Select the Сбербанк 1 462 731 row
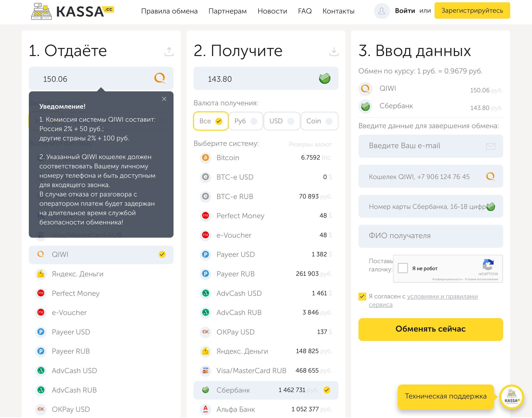532x418 pixels. click(266, 390)
